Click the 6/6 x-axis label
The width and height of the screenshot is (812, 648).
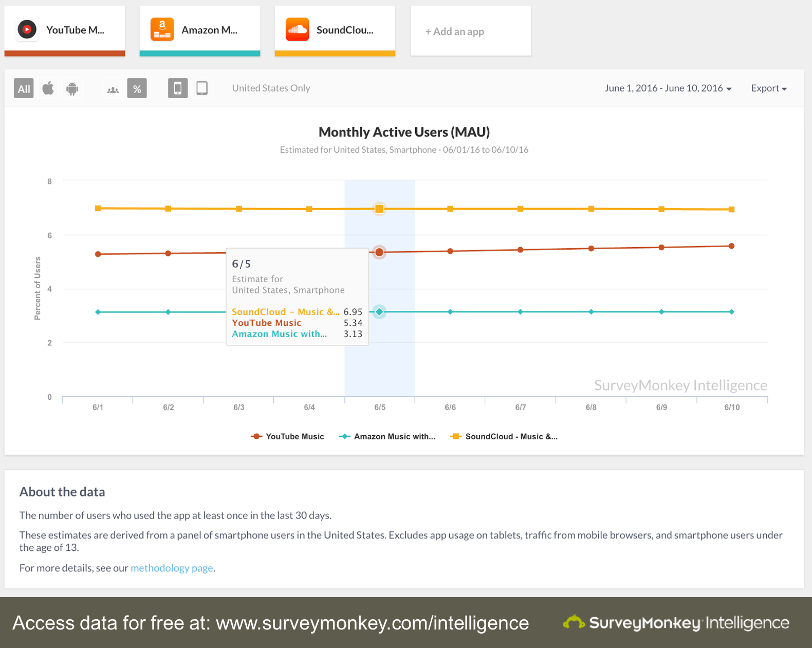click(450, 407)
